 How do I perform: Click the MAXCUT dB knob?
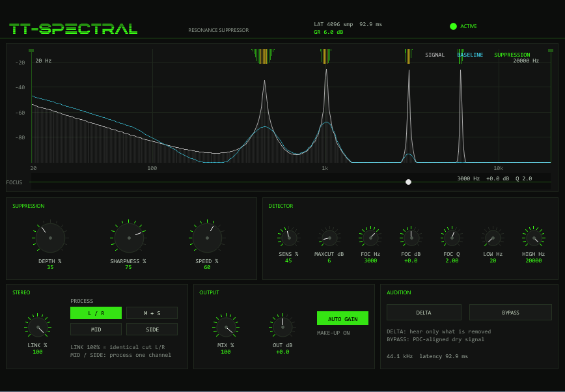coord(329,238)
